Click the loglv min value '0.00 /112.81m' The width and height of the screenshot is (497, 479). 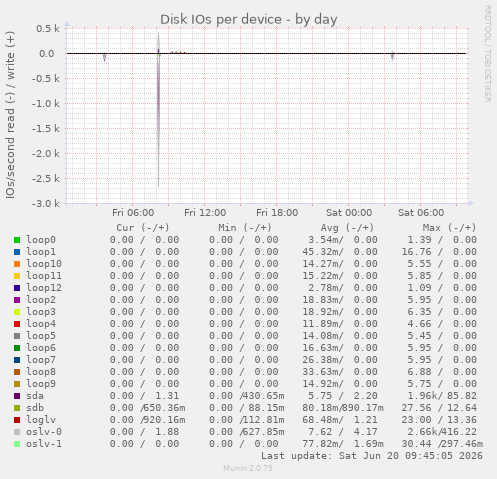pos(247,420)
